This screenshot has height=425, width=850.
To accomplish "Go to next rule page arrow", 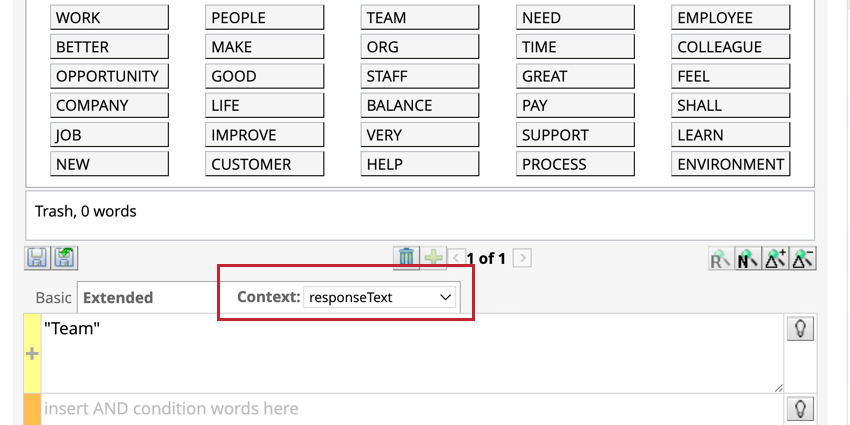I will 522,258.
